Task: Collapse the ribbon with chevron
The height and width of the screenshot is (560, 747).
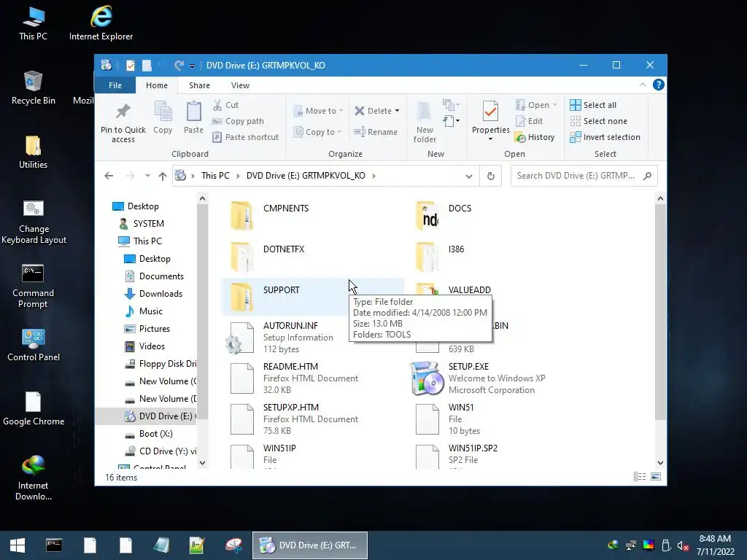Action: 642,85
